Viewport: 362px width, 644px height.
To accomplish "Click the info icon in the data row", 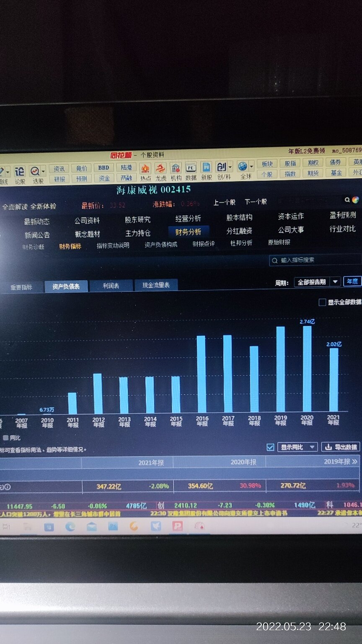I will [x=7, y=487].
